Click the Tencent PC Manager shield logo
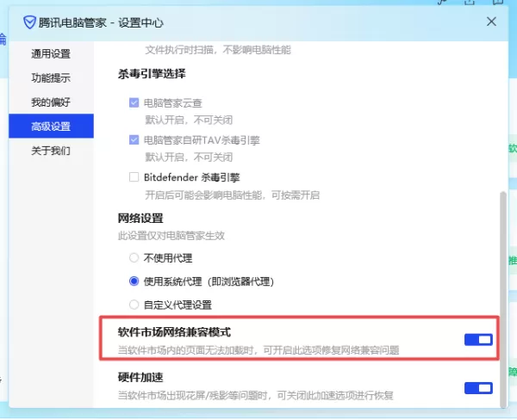Viewport: 517px width, 420px height. [29, 22]
